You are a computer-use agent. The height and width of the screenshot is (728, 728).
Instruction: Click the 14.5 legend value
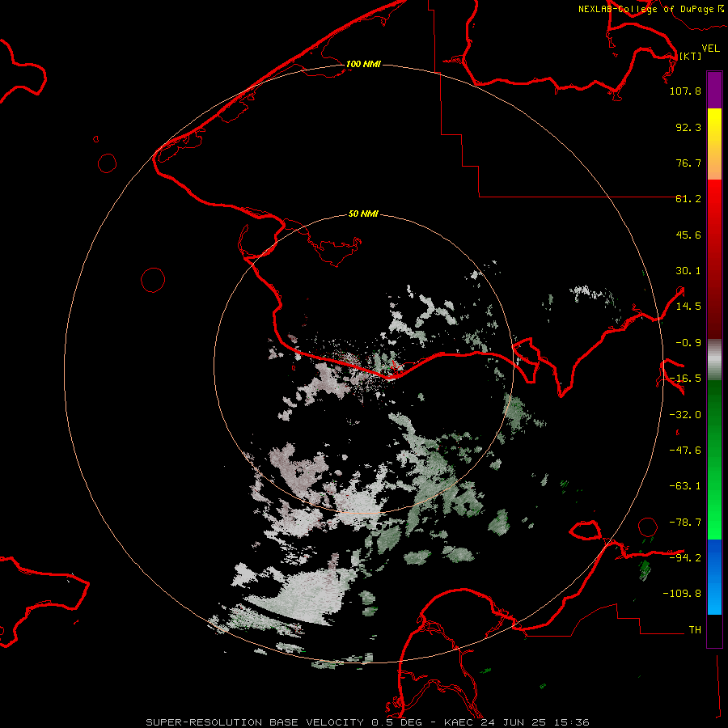click(x=688, y=307)
